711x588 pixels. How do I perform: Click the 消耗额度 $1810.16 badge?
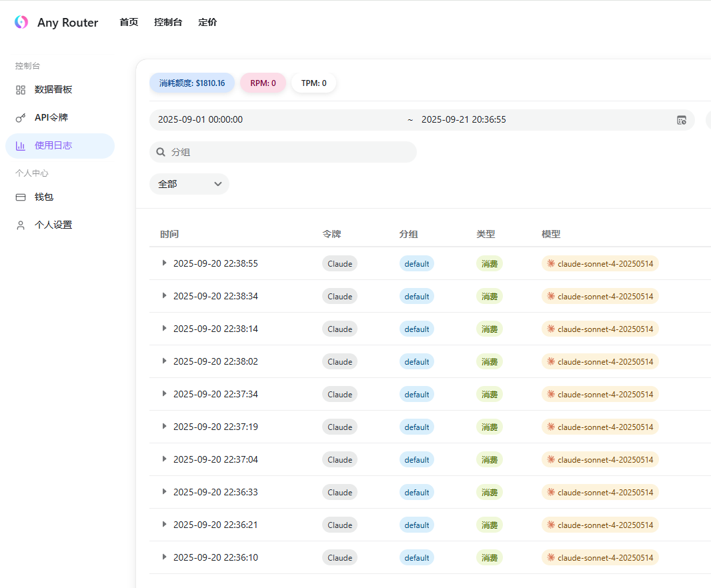192,83
